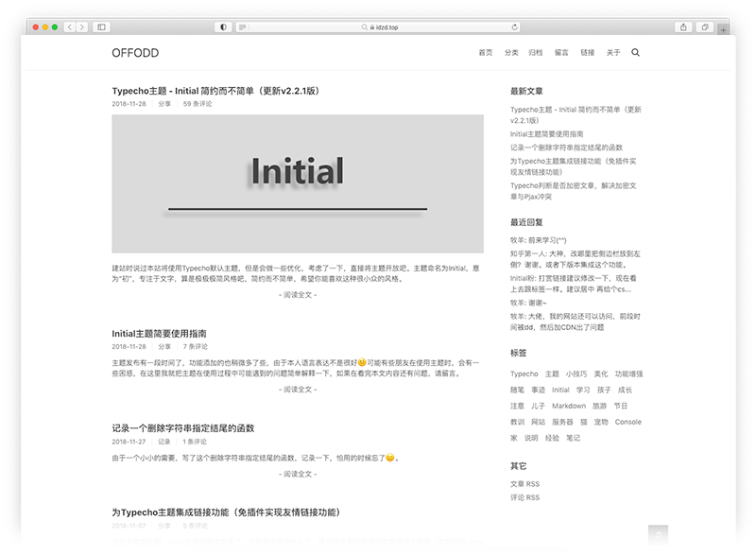Select the 功能增强 tag
This screenshot has width=756, height=556.
628,374
